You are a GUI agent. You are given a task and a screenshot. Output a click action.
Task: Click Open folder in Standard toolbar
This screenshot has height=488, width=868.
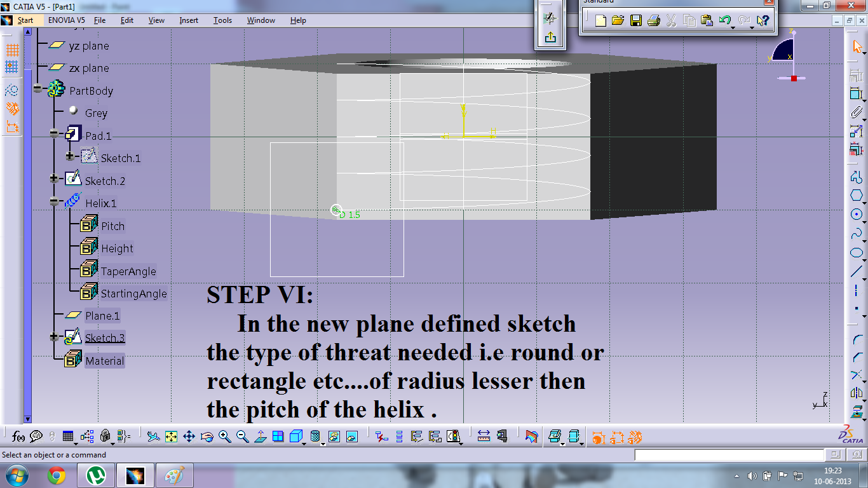click(x=618, y=21)
